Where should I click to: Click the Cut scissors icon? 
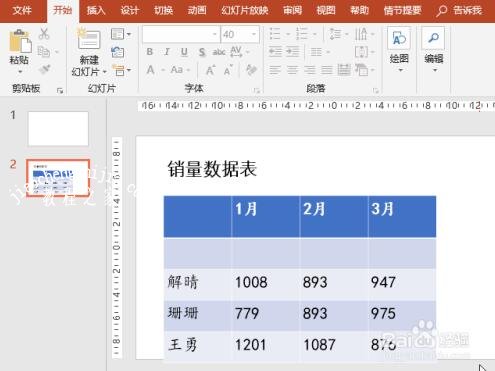pyautogui.click(x=44, y=34)
